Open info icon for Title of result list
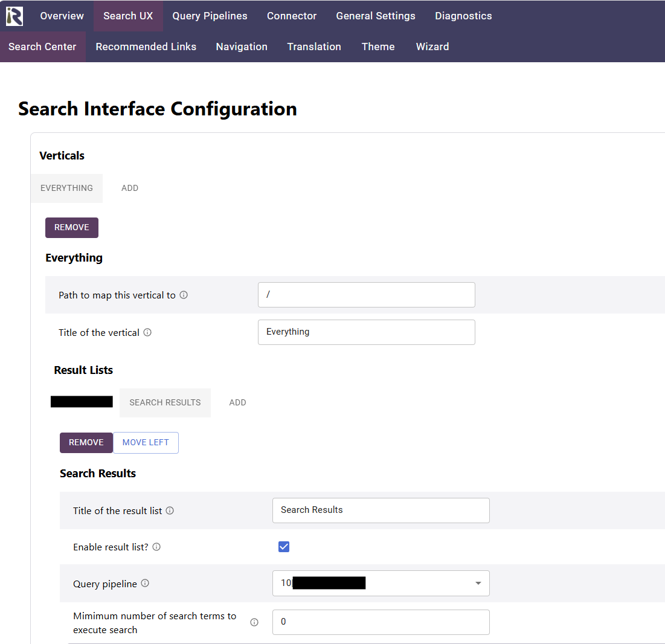 point(170,510)
